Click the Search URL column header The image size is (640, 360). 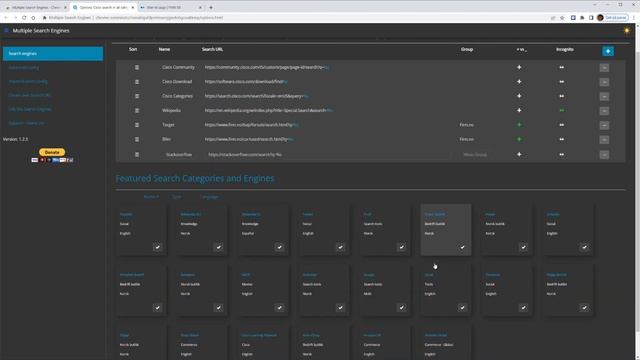pyautogui.click(x=212, y=49)
